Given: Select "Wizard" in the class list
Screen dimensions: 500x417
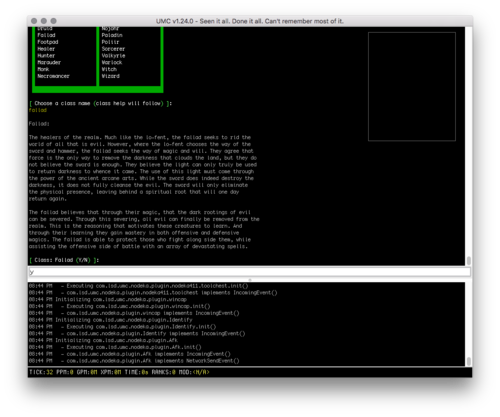Looking at the screenshot, I should pyautogui.click(x=110, y=76).
